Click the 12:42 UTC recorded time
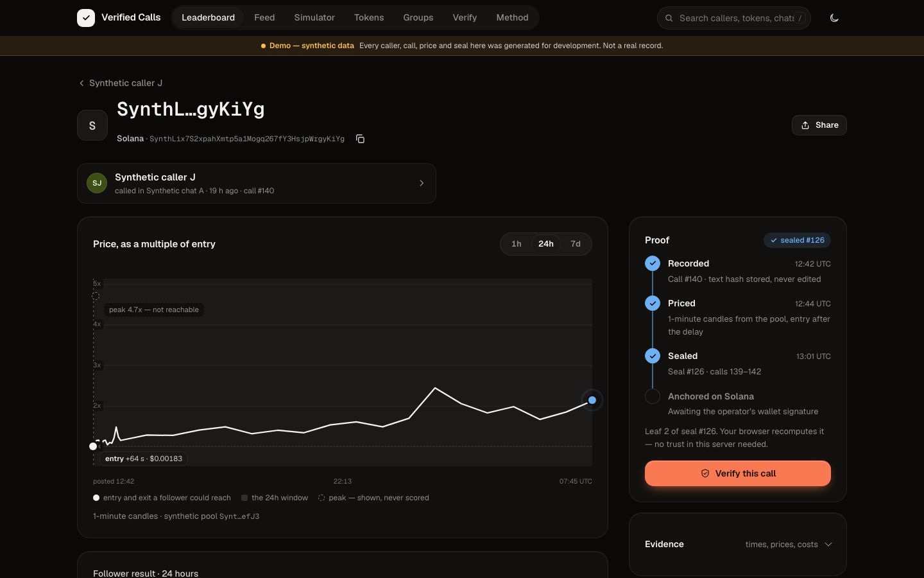The height and width of the screenshot is (578, 924). coord(812,264)
